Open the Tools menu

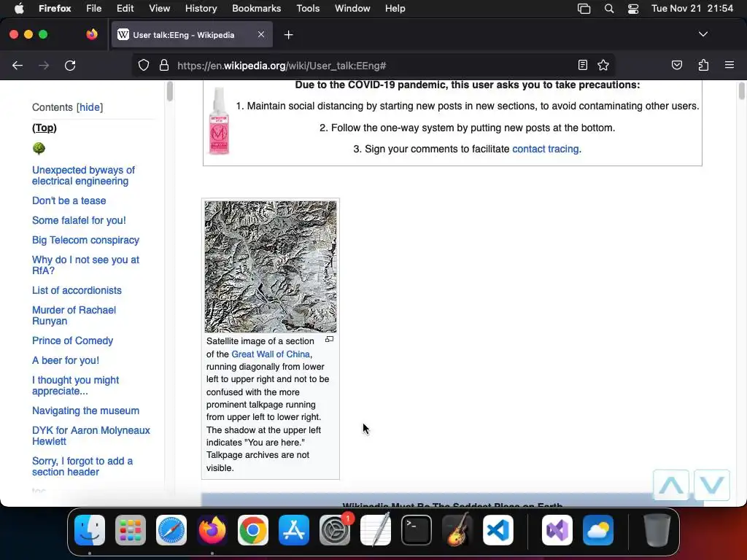pos(308,8)
